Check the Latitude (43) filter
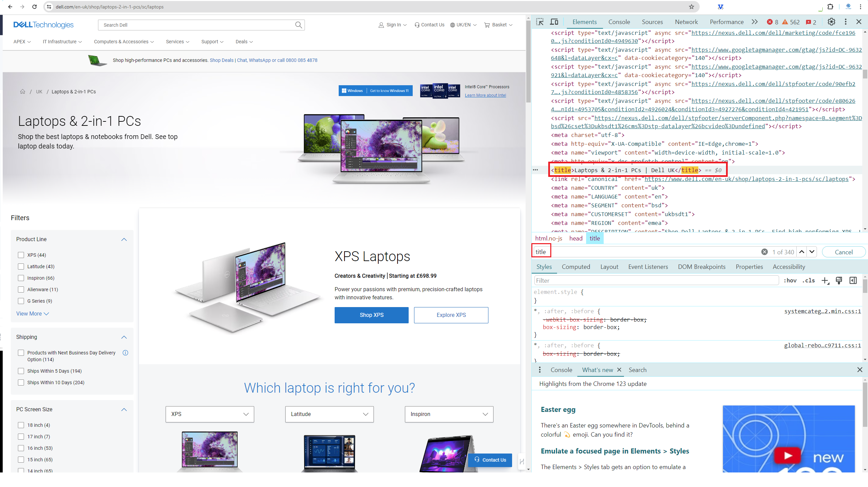Screen dimensions: 868x487 tap(21, 266)
